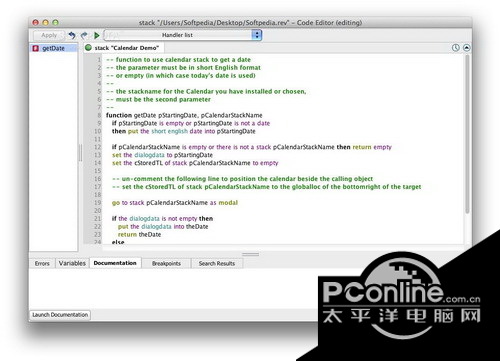
Task: Switch to the Breakpoints tab
Action: 166,263
